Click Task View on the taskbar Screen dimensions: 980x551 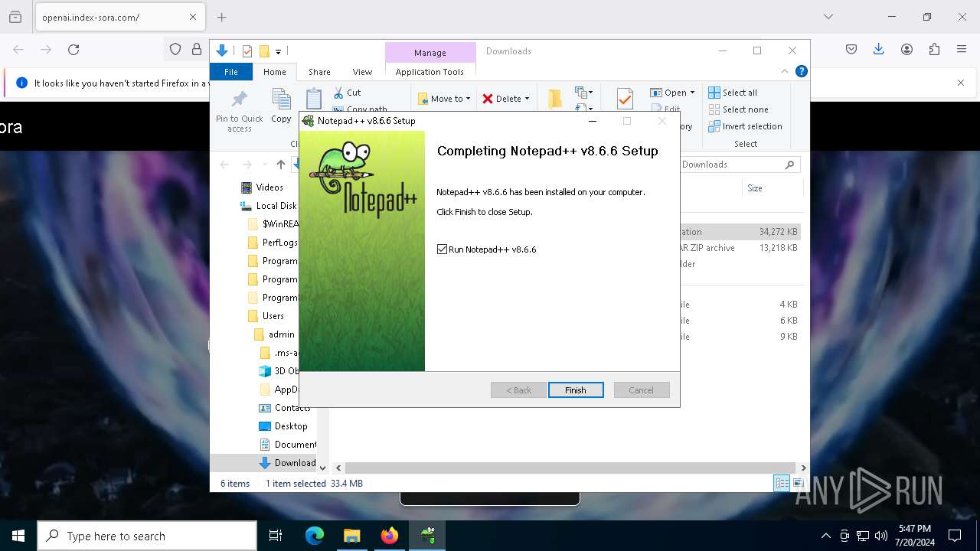click(x=276, y=536)
